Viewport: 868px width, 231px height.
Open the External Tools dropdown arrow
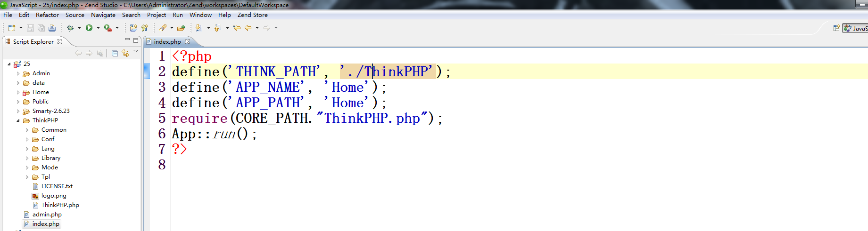tap(117, 28)
